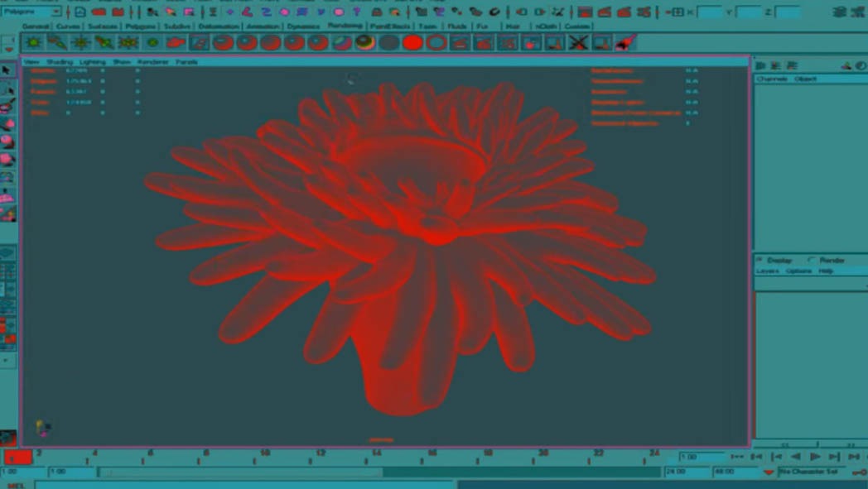Viewport: 868px width, 489px height.
Task: Click the 48.00 animation end field
Action: 735,472
